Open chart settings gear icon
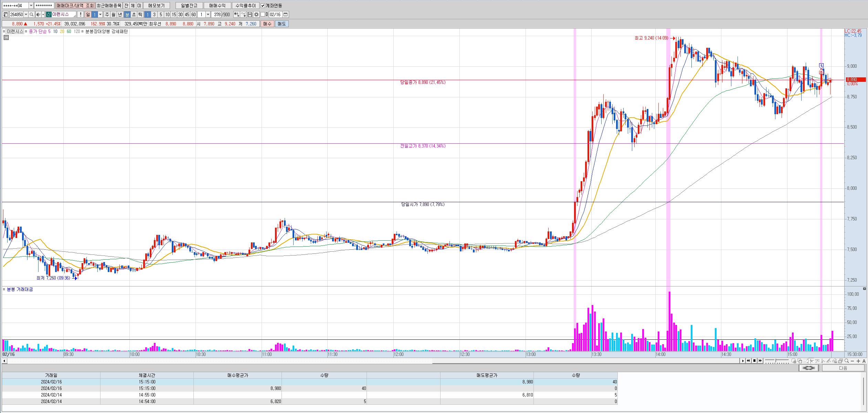868x413 pixels. 256,14
